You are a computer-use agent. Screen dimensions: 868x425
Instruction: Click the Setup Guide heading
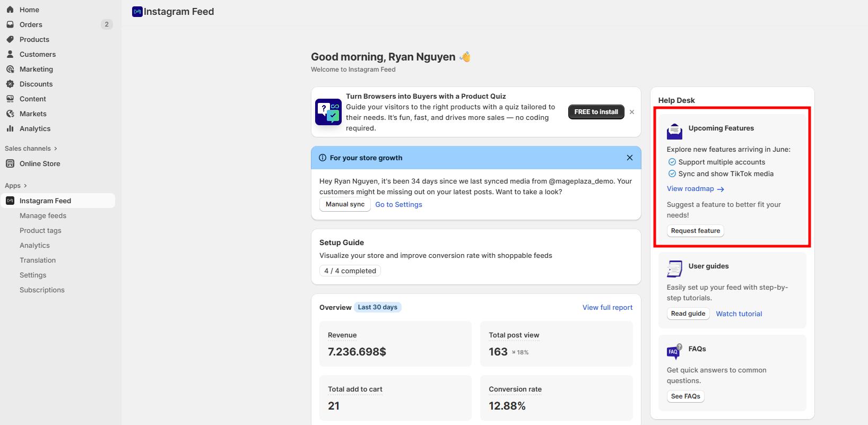click(342, 242)
